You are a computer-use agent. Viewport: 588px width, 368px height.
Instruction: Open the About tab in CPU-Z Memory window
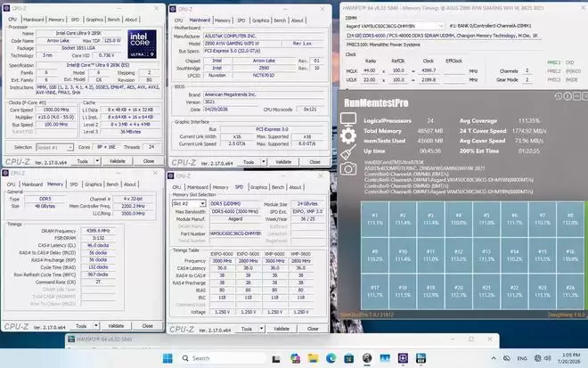[x=130, y=184]
